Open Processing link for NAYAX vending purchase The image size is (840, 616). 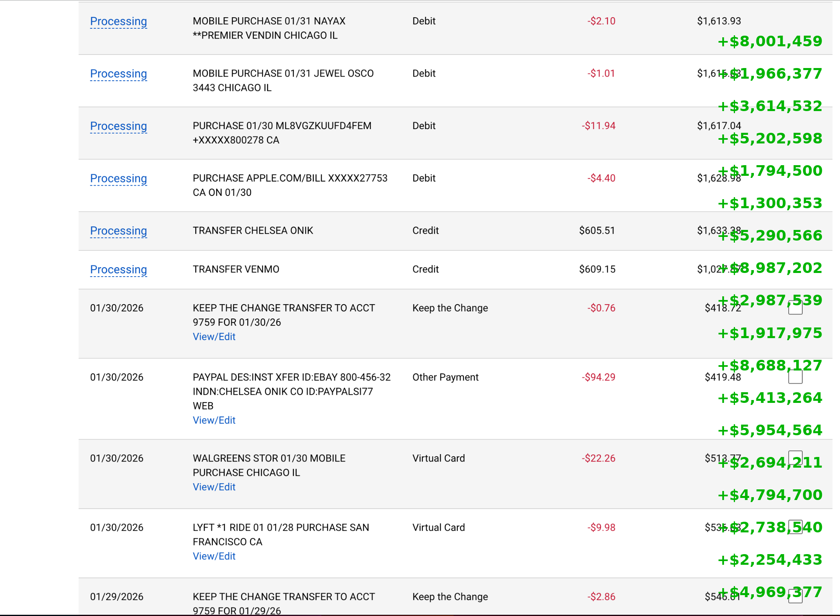(119, 21)
